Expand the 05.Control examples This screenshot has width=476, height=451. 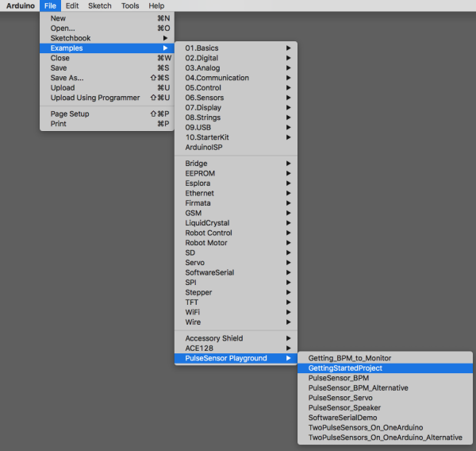click(236, 88)
